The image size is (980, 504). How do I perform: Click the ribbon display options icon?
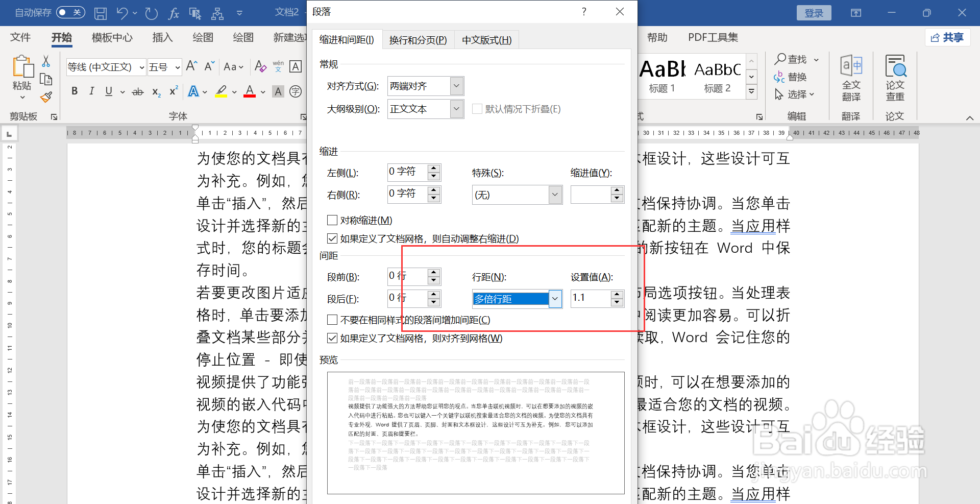pyautogui.click(x=856, y=13)
